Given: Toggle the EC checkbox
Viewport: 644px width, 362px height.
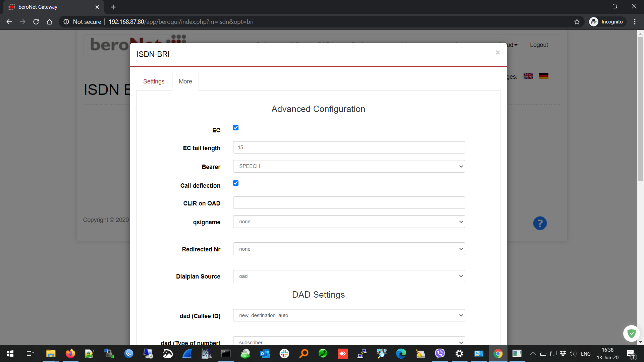Looking at the screenshot, I should coord(236,128).
